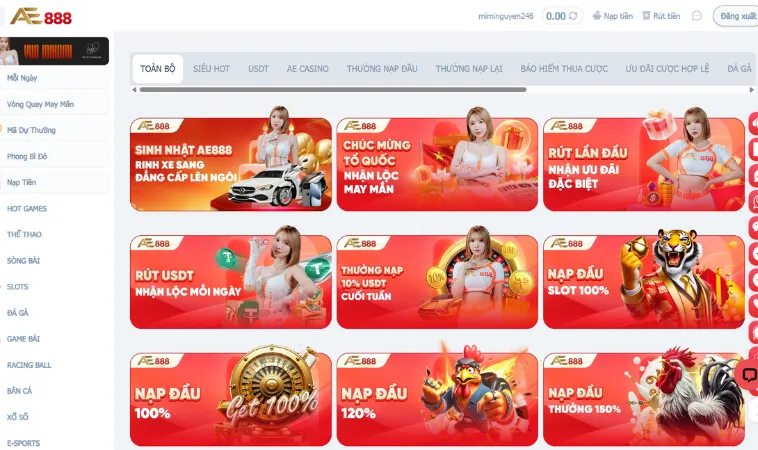Image resolution: width=758 pixels, height=450 pixels.
Task: Click the Đăng xuất logout button
Action: pyautogui.click(x=736, y=16)
